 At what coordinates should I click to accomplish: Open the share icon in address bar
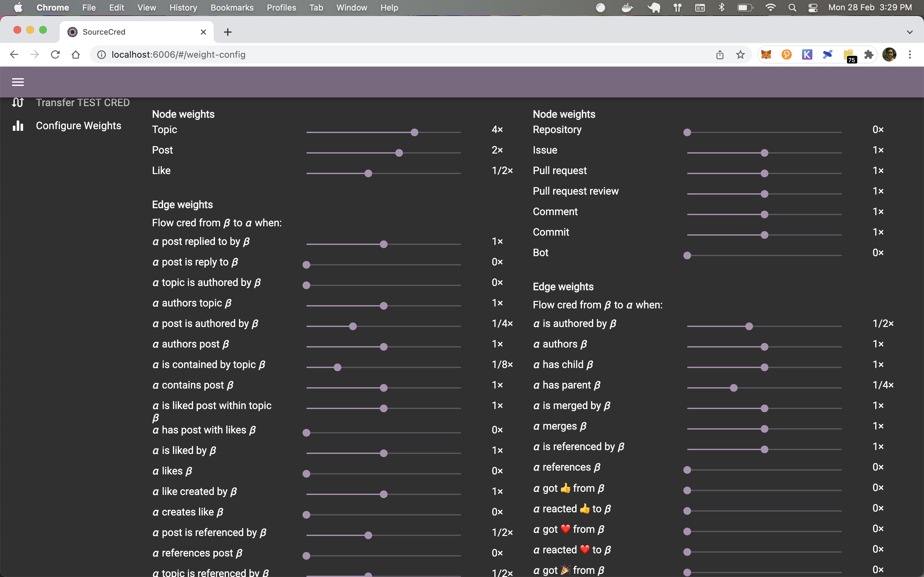click(720, 54)
